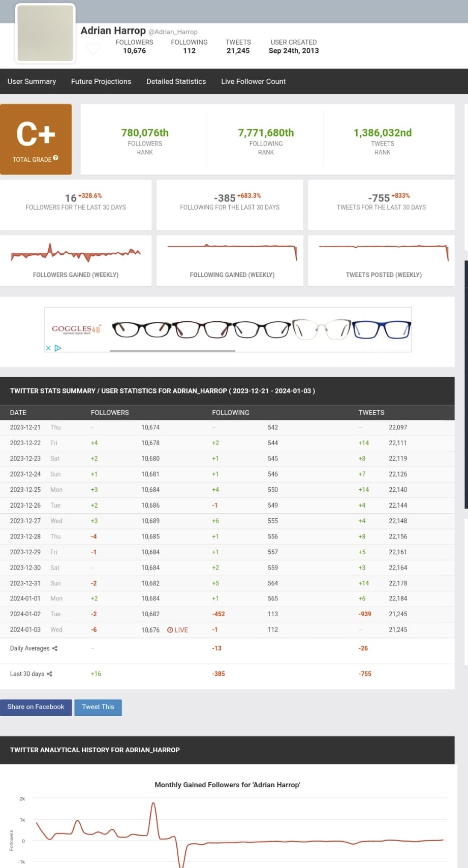Click the 10,674 followers count cell
Screen dimensions: 468x868
(150, 427)
